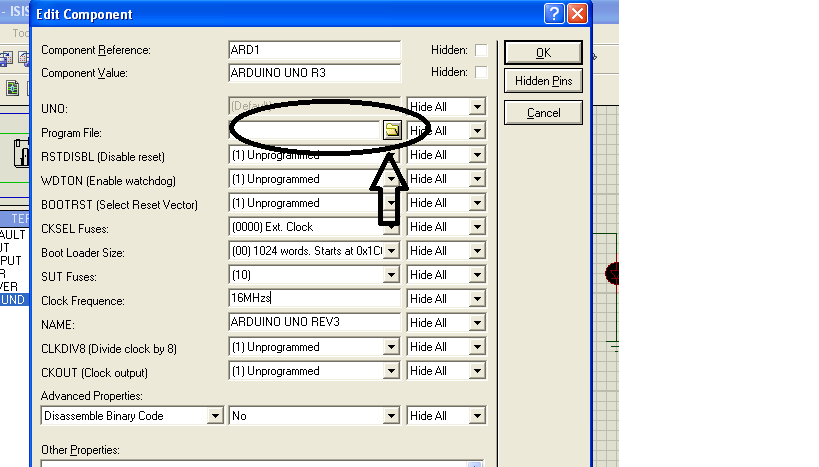Select CKSEL Fuses Ext. Clock combo box
Viewport: 819px width, 467px height.
click(314, 227)
